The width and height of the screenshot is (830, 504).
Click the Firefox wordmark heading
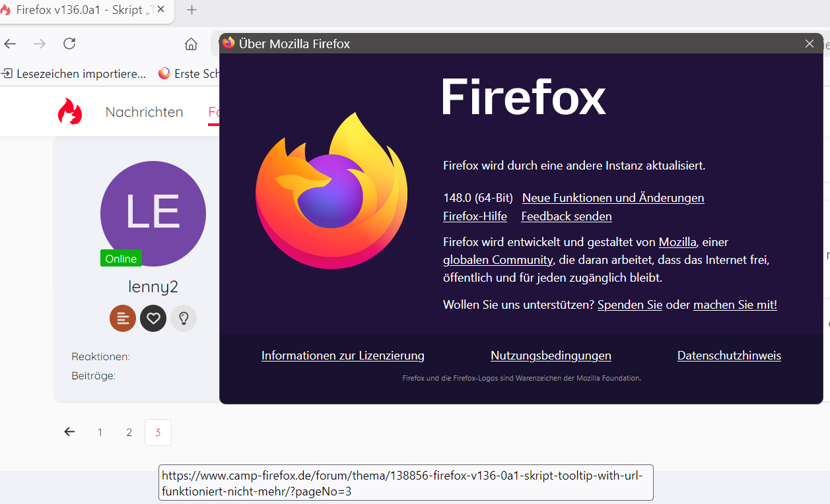(523, 97)
